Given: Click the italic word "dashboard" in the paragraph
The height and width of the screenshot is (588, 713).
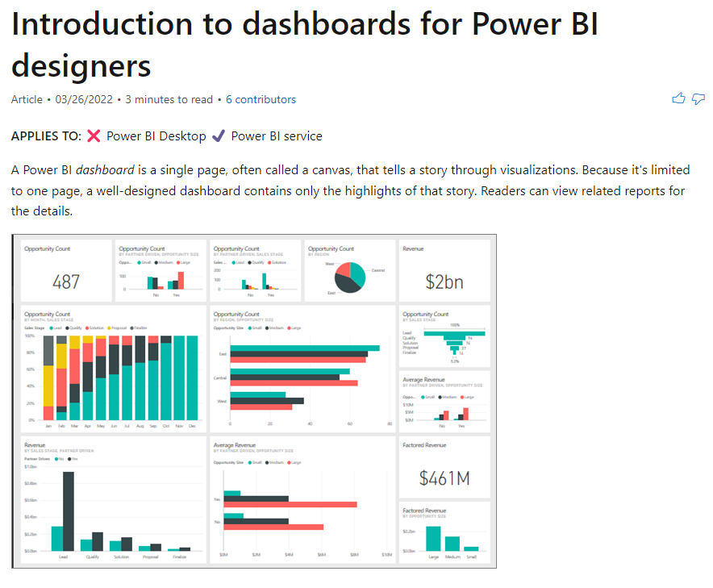Looking at the screenshot, I should 105,170.
